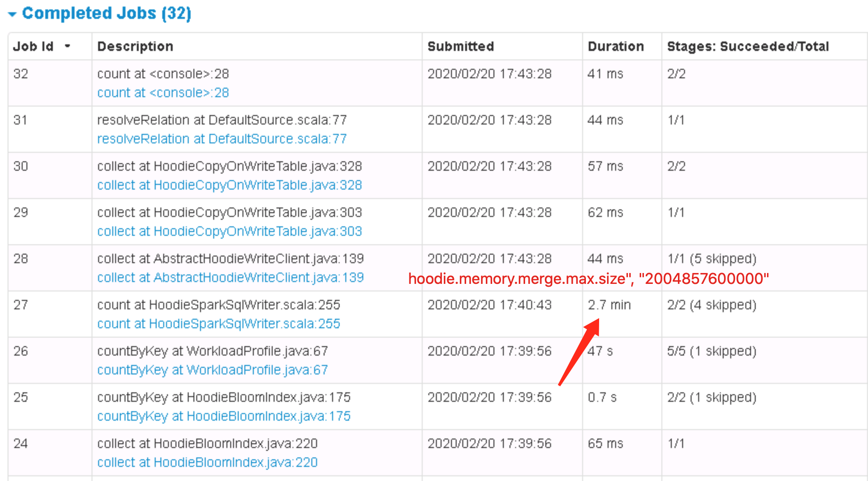This screenshot has height=481, width=868.
Task: Open collect at AbstractHoodieWriteClient.java:139 link
Action: (x=231, y=277)
